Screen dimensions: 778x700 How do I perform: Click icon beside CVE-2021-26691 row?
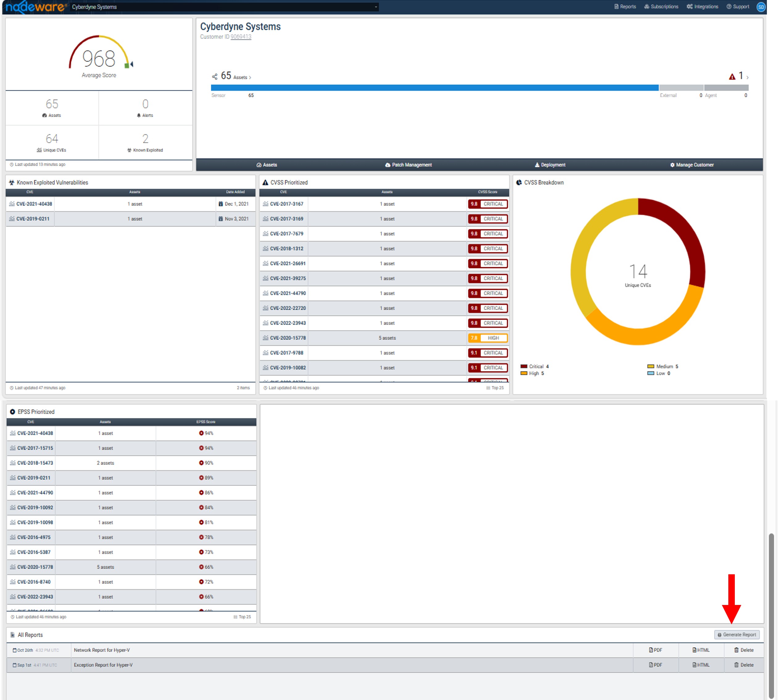pos(265,263)
